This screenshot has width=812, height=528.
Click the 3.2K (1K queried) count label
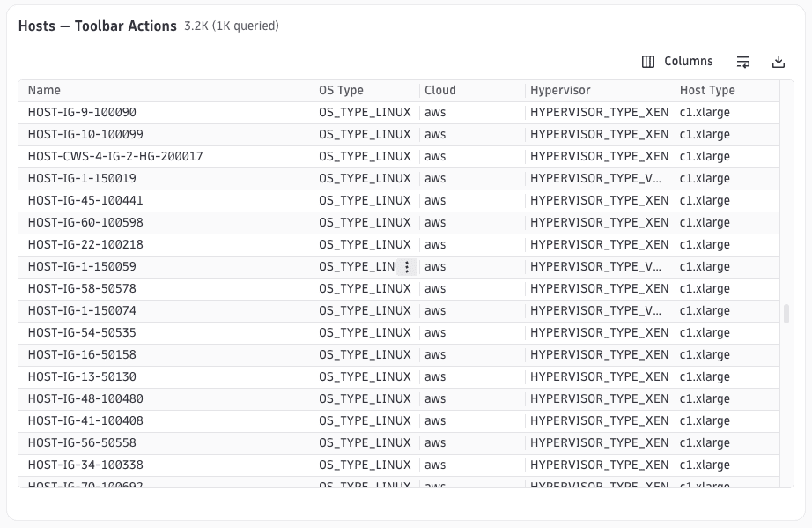(232, 26)
